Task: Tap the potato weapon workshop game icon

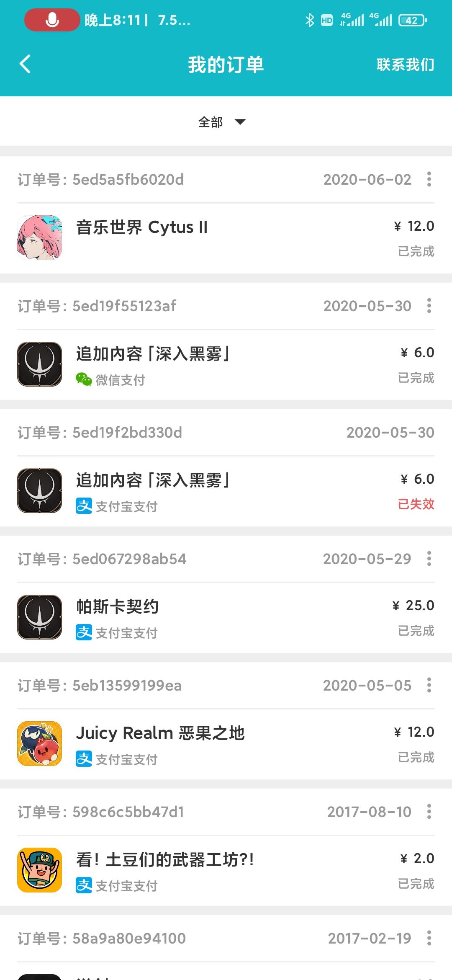Action: pos(40,870)
